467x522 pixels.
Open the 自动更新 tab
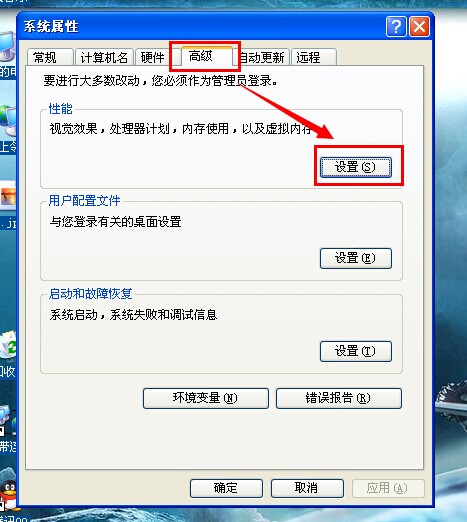[x=262, y=57]
